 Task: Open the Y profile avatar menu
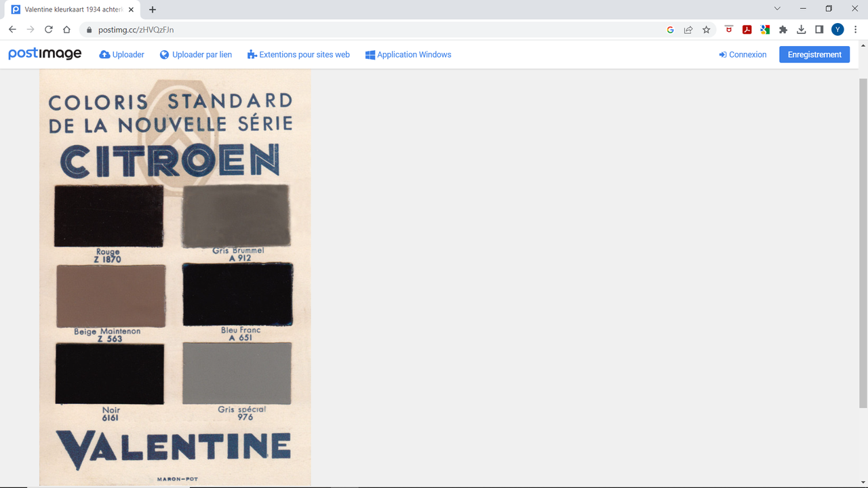pos(837,30)
